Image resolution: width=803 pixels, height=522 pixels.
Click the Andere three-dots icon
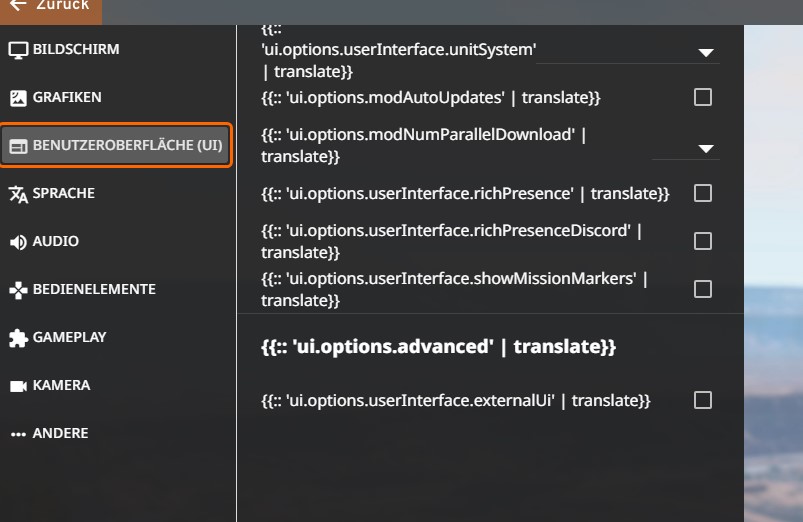(x=18, y=434)
